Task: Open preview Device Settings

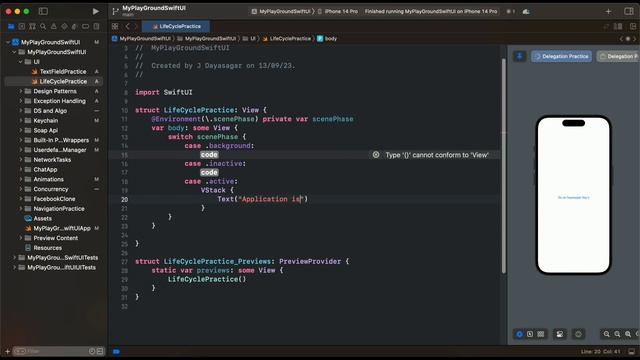Action: tap(560, 334)
